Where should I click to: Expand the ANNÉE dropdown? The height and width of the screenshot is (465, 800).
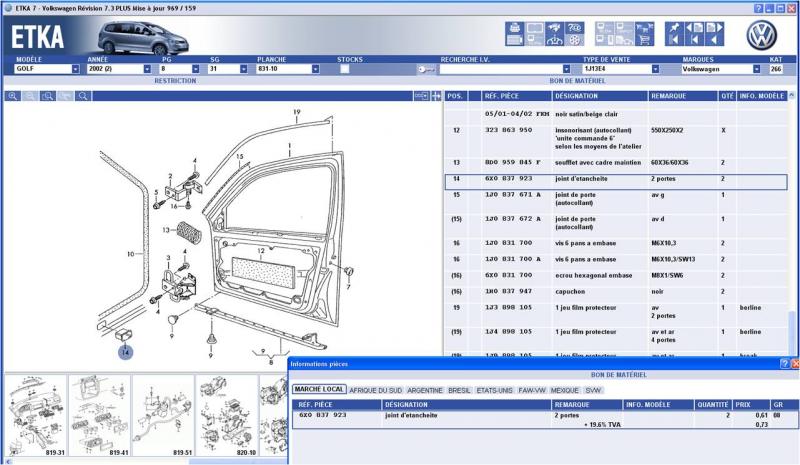click(147, 69)
